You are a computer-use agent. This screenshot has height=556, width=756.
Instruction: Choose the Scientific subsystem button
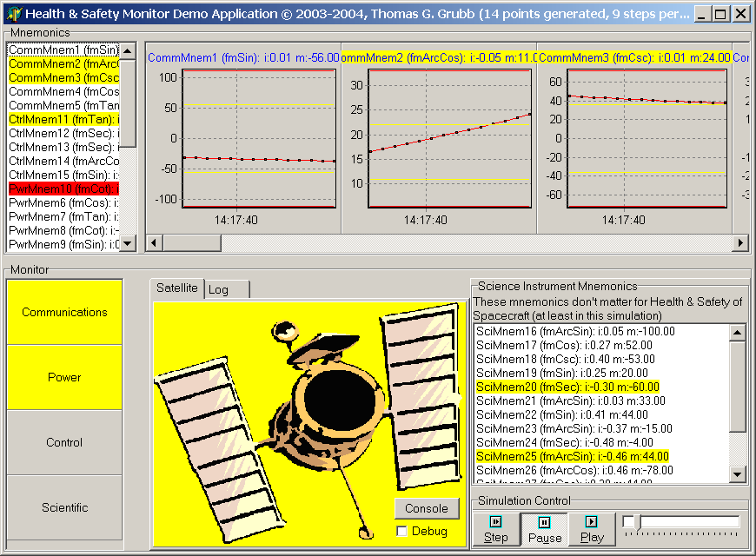(64, 507)
